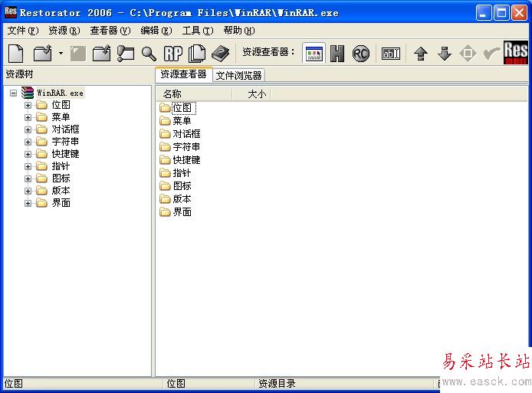
Task: Expand the 版本 tree folder
Action: click(28, 191)
